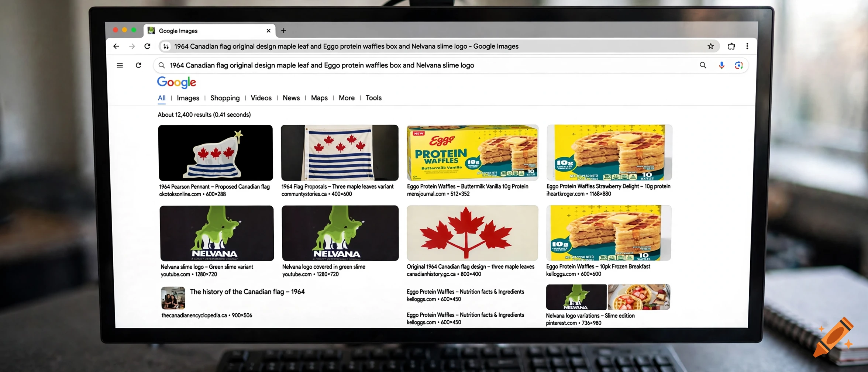This screenshot has width=868, height=372.
Task: Click '1964 Flag Proposals – Three maple leaves variant'
Action: (337, 187)
